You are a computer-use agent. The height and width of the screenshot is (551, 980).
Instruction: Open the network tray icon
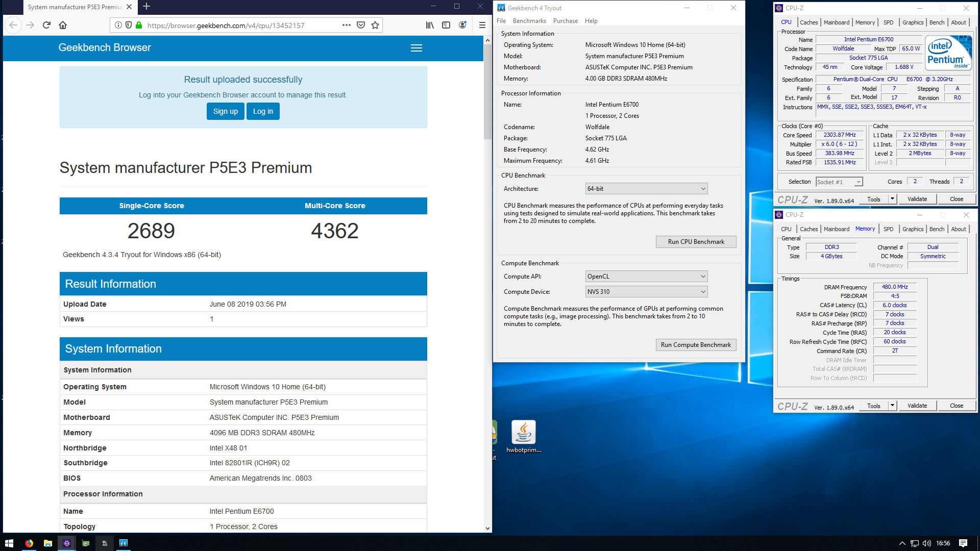pyautogui.click(x=915, y=543)
